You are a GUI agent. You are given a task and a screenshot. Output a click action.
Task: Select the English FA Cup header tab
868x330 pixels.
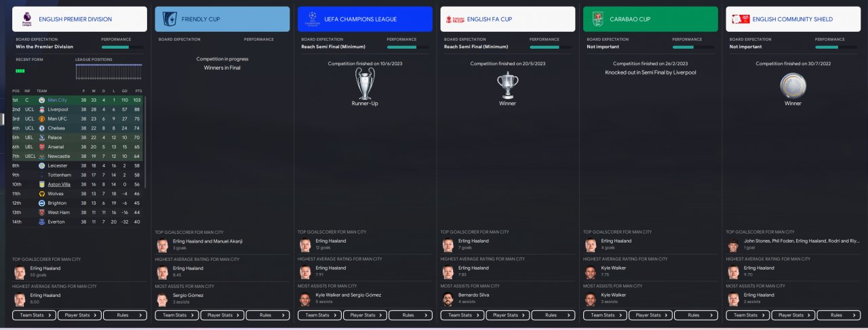point(507,19)
